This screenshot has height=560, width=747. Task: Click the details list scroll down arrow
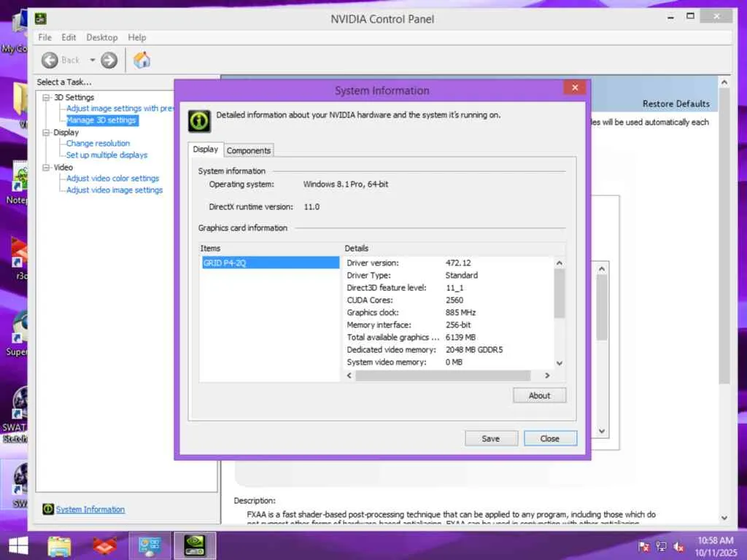click(x=560, y=363)
